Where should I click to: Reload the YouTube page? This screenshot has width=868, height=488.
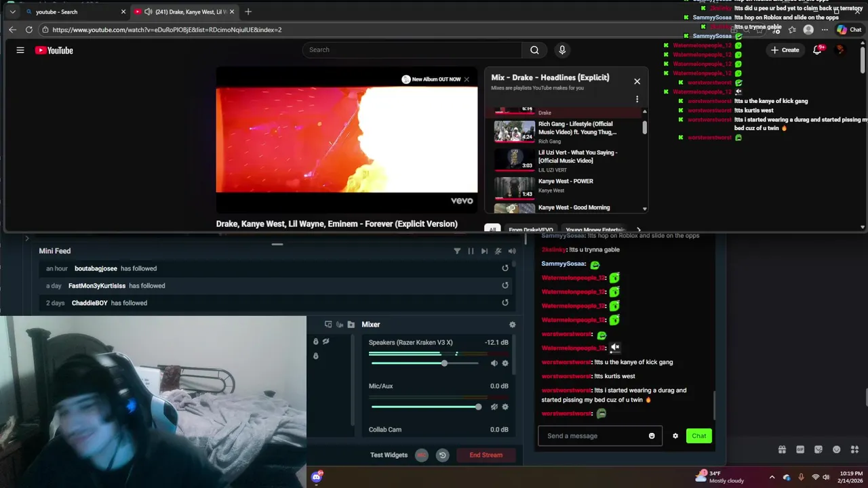[x=28, y=30]
